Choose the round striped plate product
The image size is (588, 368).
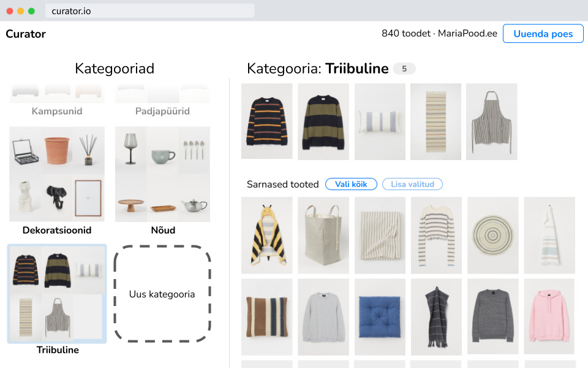pyautogui.click(x=492, y=235)
